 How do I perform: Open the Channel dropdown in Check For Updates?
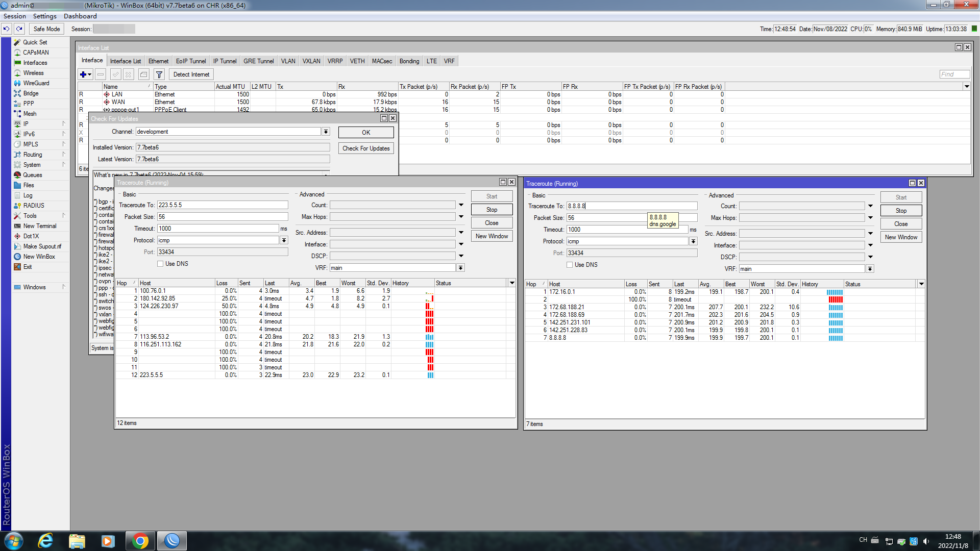pos(326,132)
